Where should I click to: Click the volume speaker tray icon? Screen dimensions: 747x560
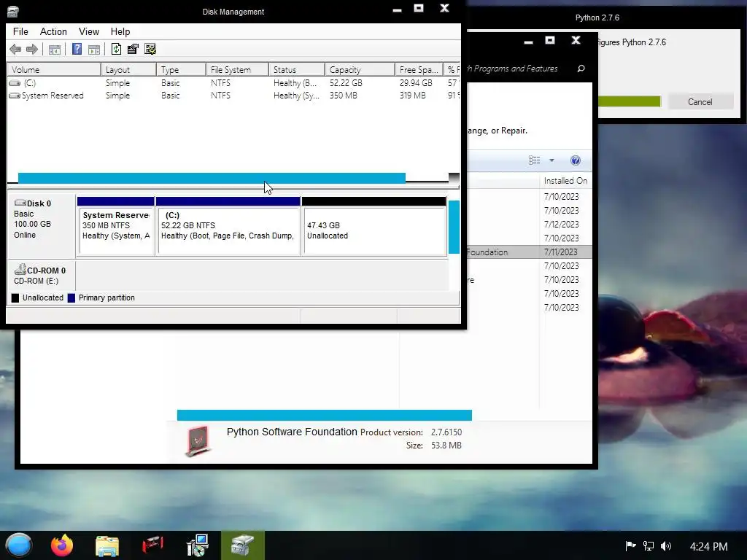666,545
